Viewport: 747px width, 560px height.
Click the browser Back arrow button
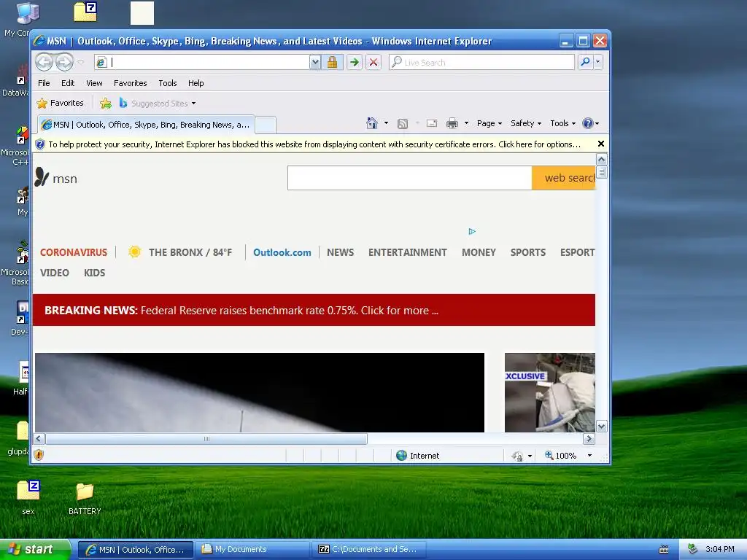click(x=44, y=62)
